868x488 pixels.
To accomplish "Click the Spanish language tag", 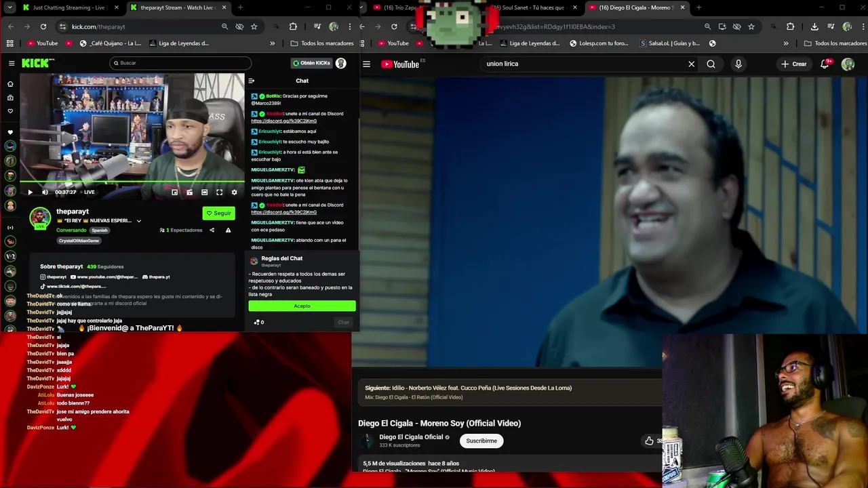I will pyautogui.click(x=100, y=230).
